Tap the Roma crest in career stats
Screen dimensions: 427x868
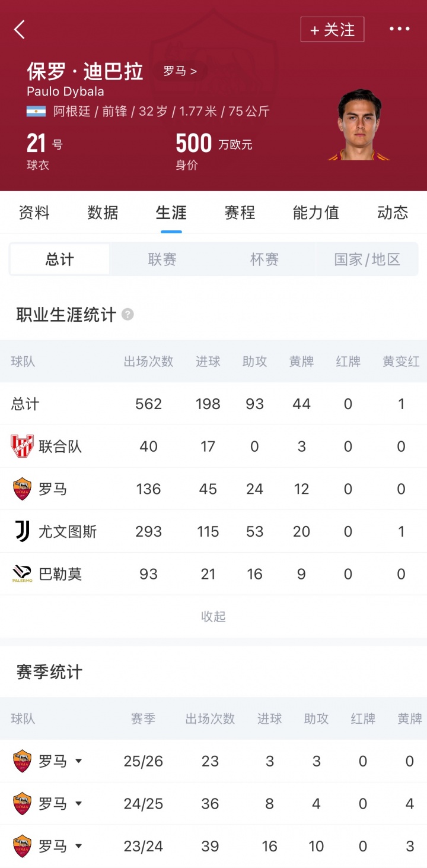(23, 489)
